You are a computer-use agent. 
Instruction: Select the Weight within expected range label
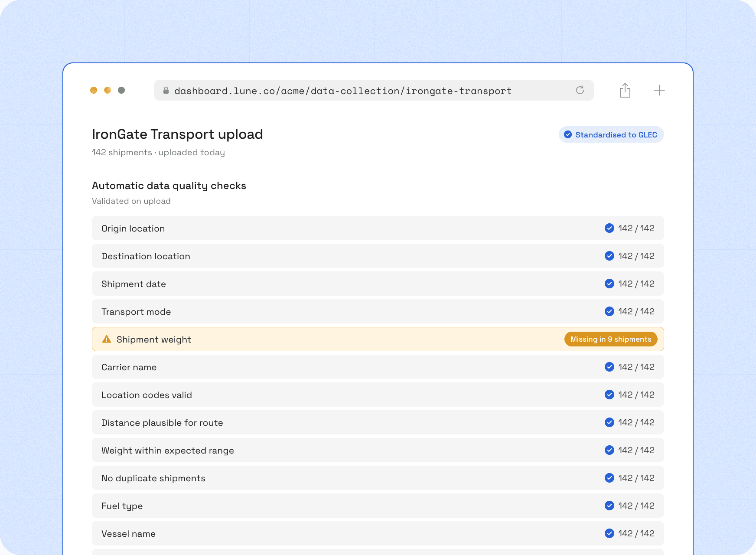(168, 451)
